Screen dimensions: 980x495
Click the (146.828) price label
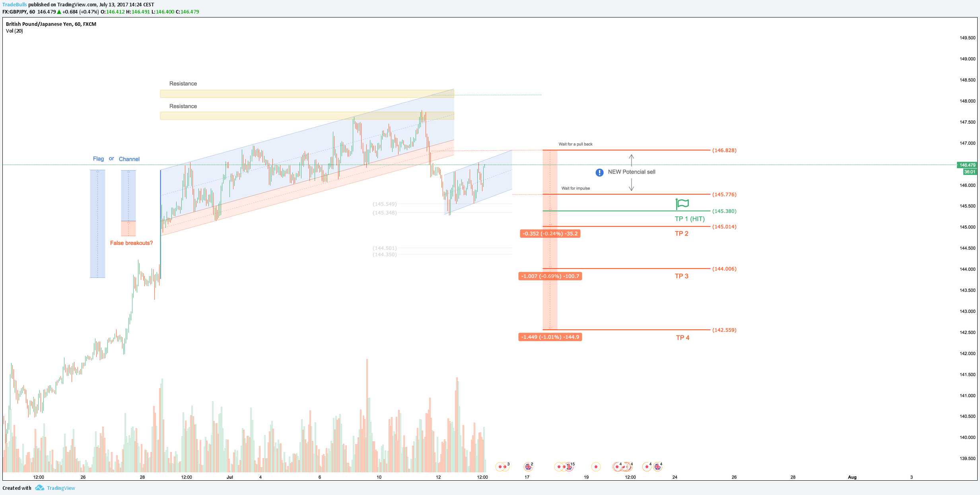click(724, 150)
